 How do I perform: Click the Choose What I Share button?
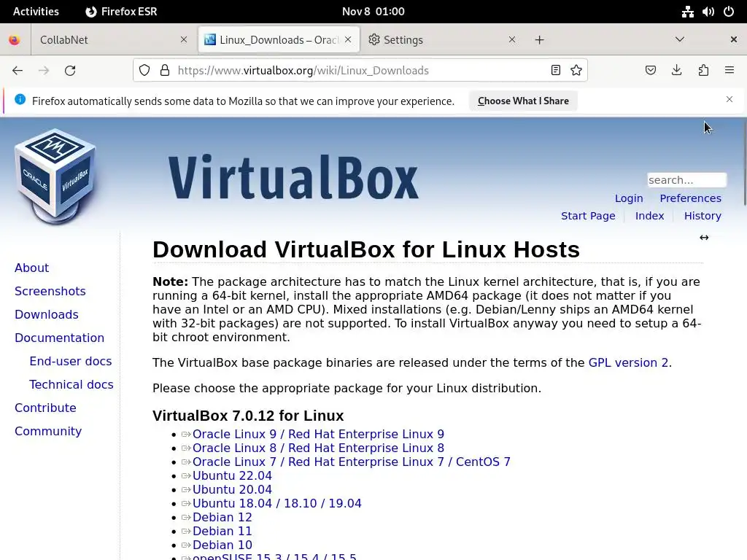[x=523, y=101]
